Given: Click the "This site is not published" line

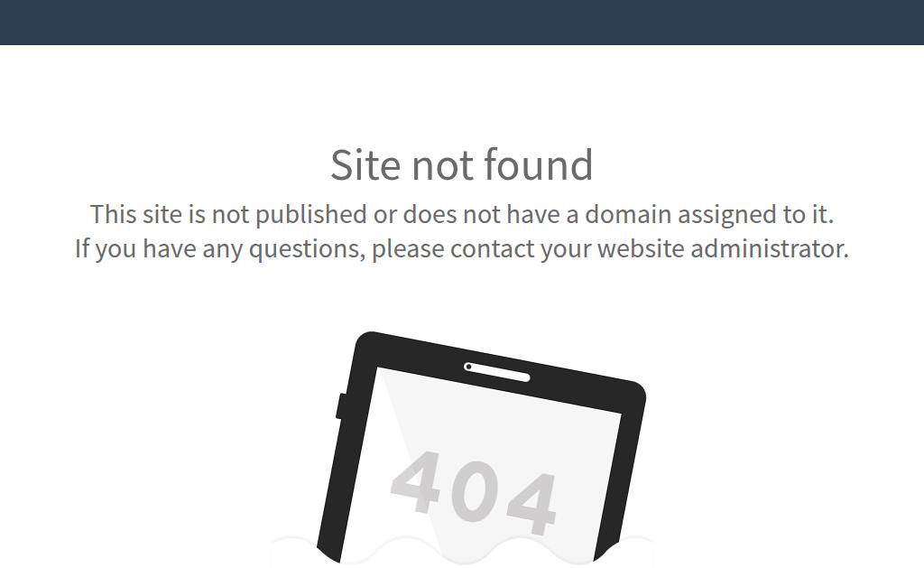Looking at the screenshot, I should point(461,214).
